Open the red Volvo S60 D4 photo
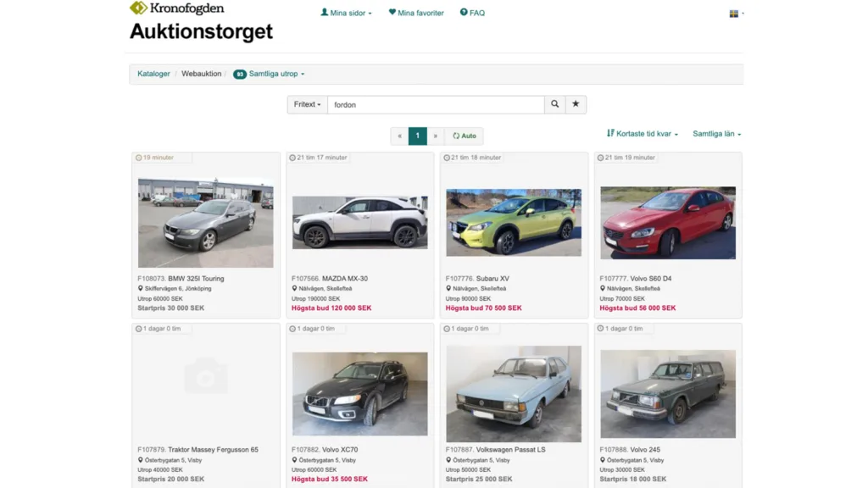 coord(668,223)
